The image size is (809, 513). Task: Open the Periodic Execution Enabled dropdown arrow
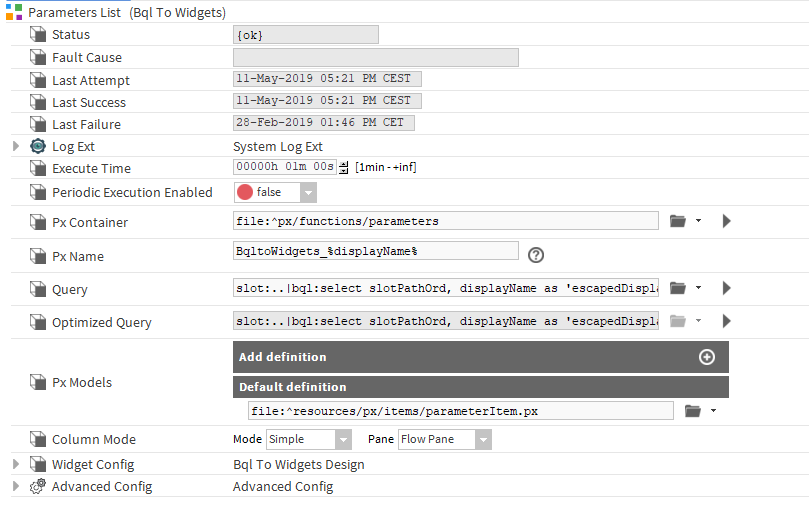[x=308, y=192]
